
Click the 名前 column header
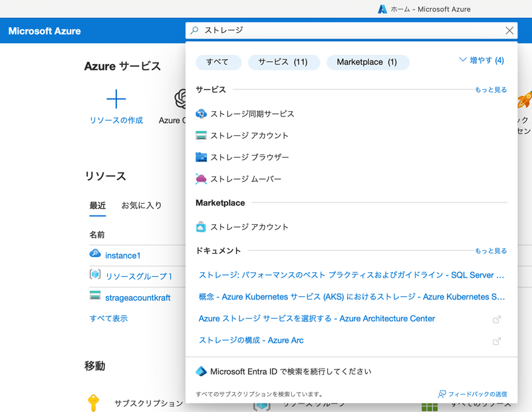point(97,235)
